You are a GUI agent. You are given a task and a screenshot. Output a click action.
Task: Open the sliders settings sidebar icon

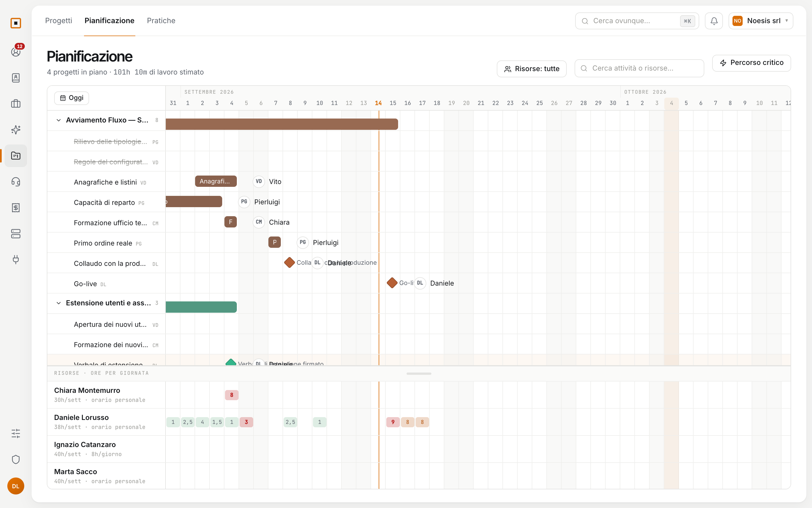click(x=16, y=433)
